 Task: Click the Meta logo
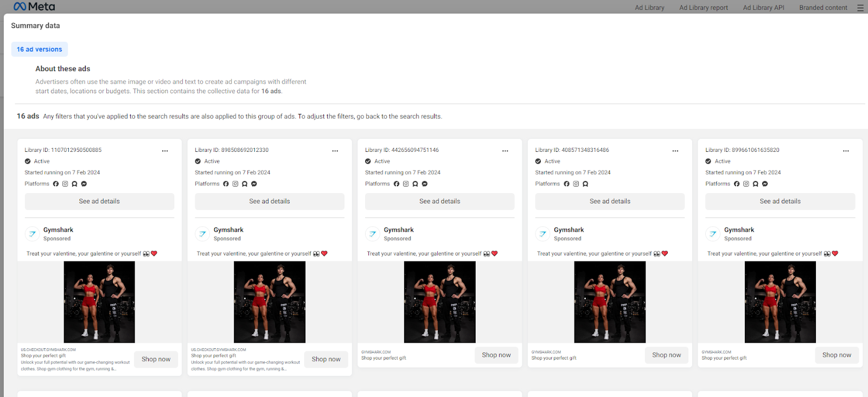(34, 7)
